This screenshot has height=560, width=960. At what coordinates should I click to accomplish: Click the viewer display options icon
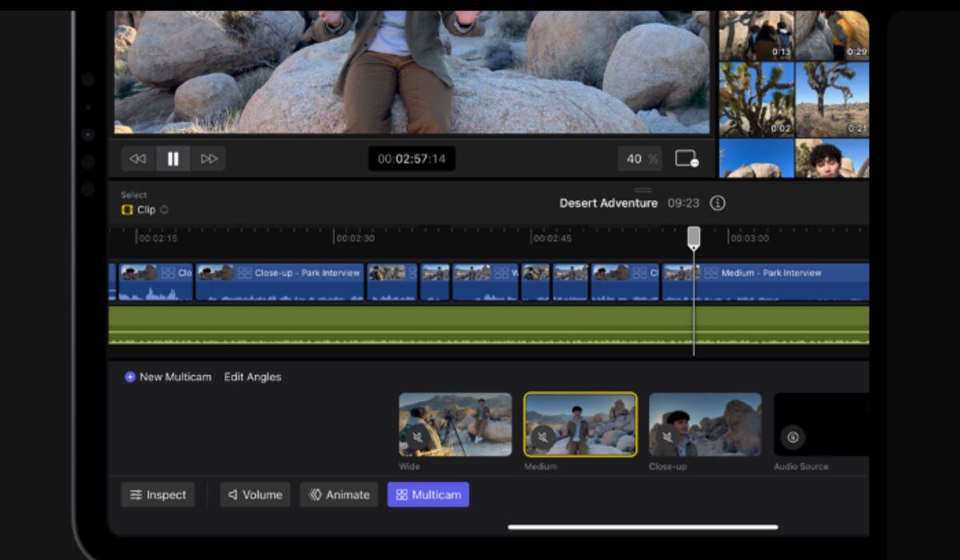pos(686,158)
